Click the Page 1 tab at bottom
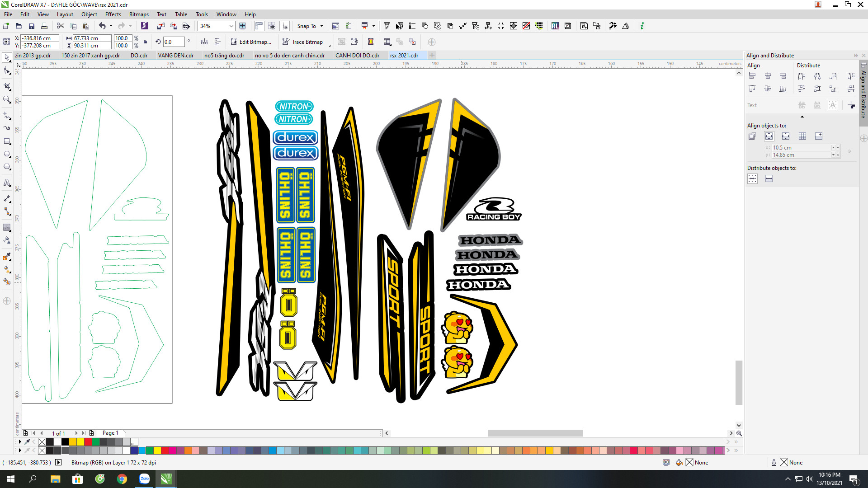The width and height of the screenshot is (868, 488). (110, 433)
